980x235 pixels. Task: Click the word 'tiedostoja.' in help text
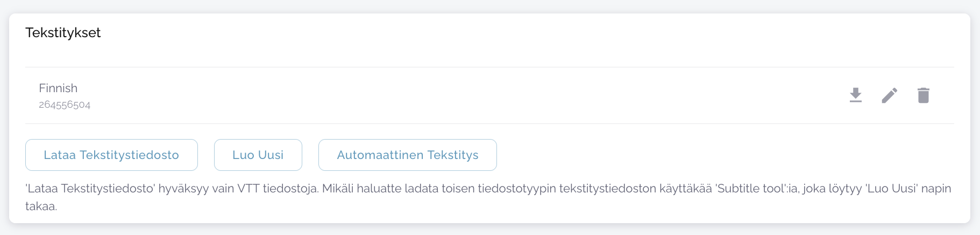coord(290,189)
